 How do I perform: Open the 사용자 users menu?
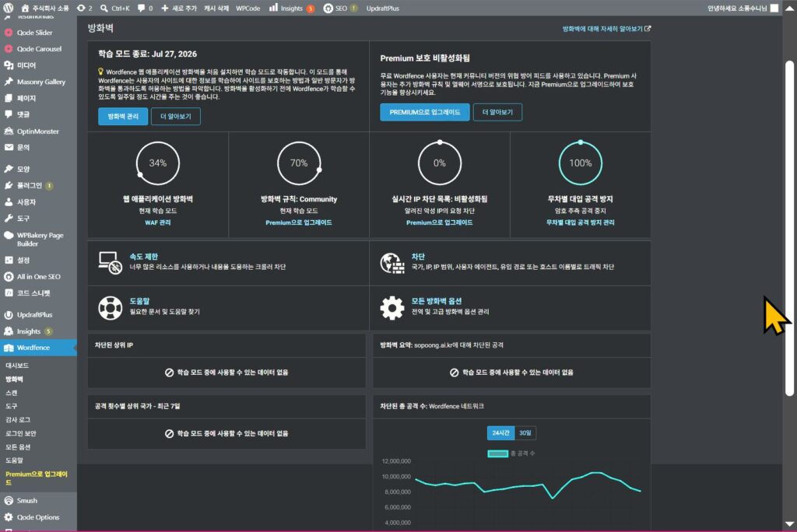pyautogui.click(x=26, y=201)
